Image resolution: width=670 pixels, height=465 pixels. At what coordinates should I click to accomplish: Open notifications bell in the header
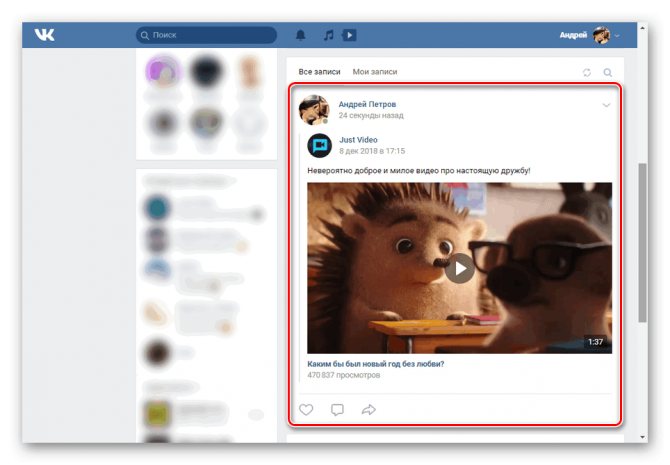click(x=301, y=35)
